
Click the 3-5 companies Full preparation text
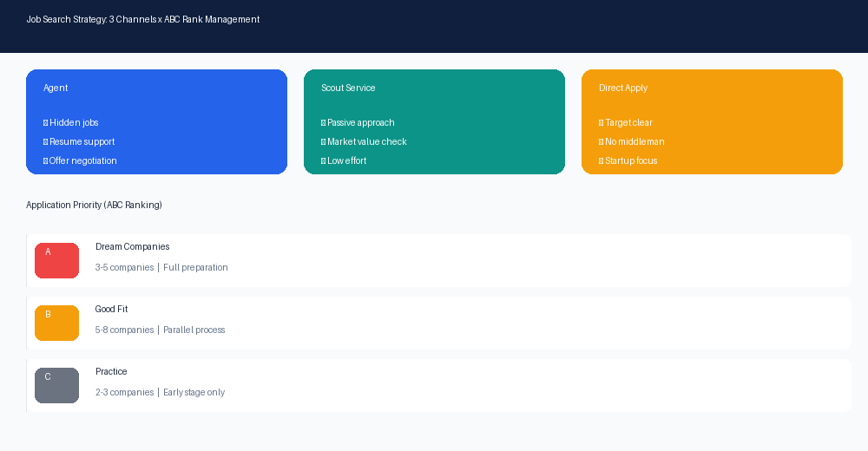point(161,268)
